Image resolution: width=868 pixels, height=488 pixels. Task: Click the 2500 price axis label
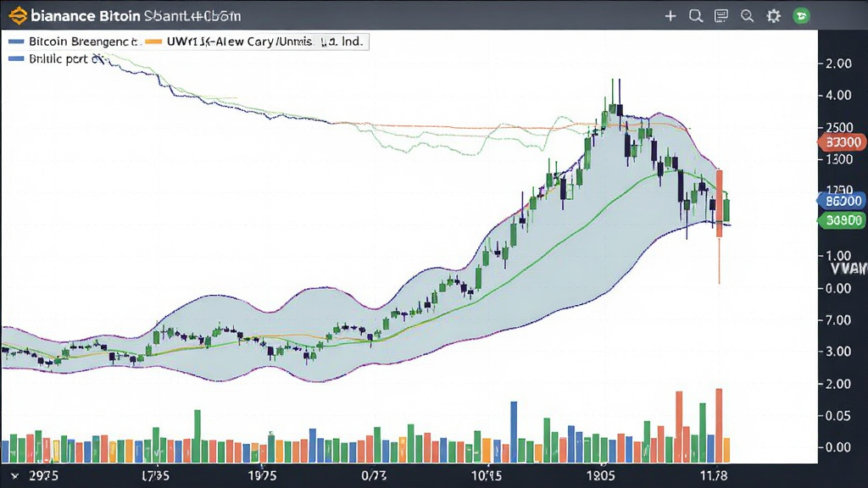[x=838, y=127]
